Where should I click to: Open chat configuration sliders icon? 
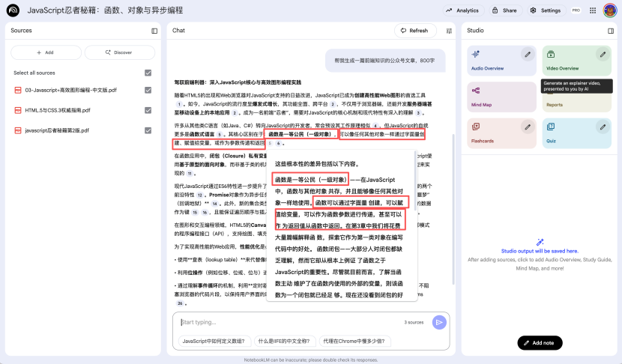pyautogui.click(x=449, y=31)
